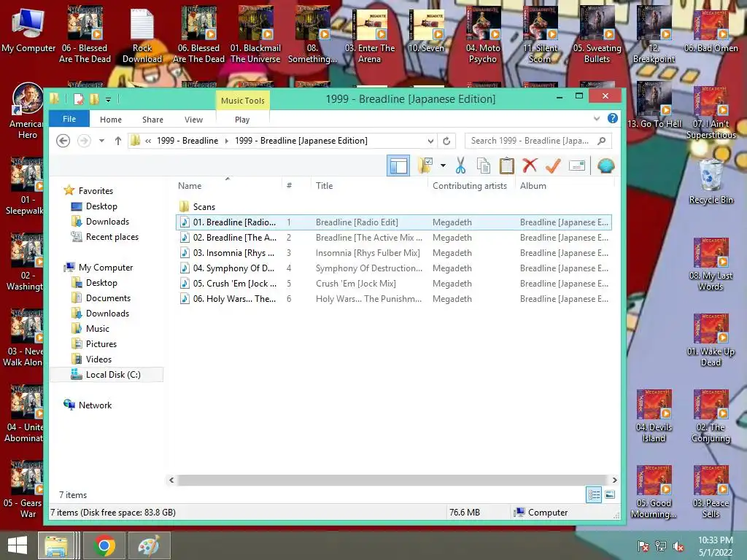The image size is (747, 560).
Task: Show hidden path with the double chevron
Action: coord(148,141)
